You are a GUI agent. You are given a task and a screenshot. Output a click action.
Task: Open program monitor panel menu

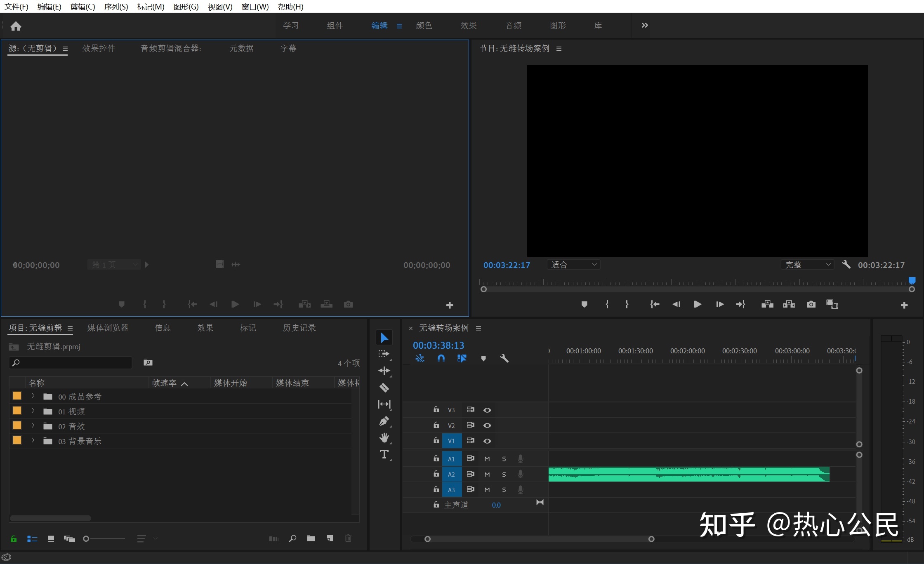[559, 49]
